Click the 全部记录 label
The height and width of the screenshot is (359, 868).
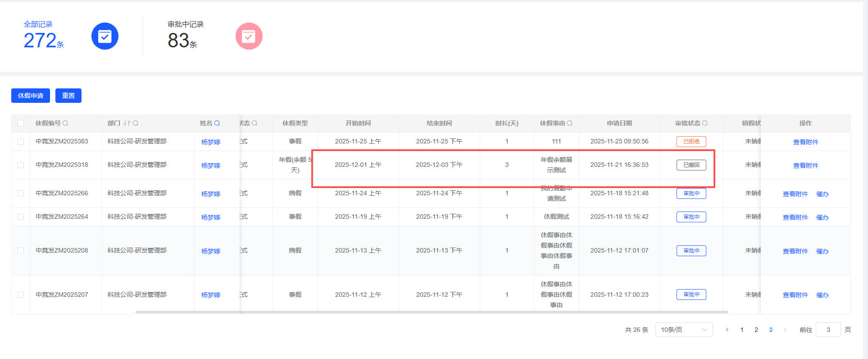tap(38, 24)
